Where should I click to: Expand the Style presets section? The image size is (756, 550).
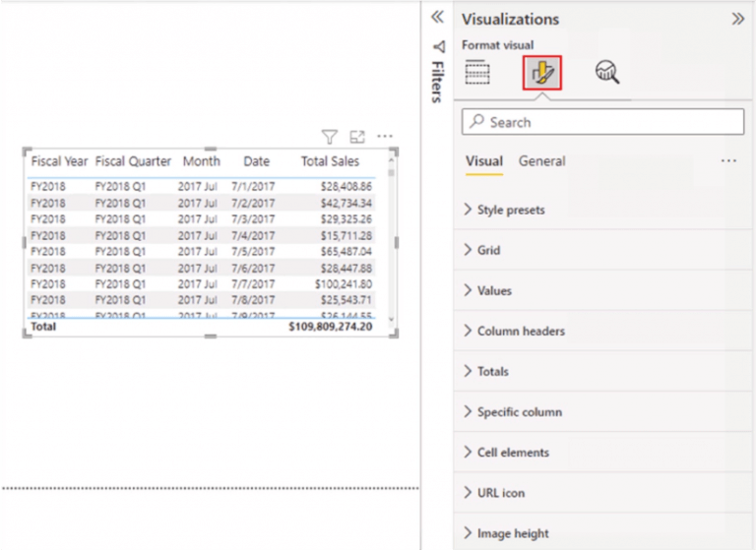pyautogui.click(x=602, y=210)
